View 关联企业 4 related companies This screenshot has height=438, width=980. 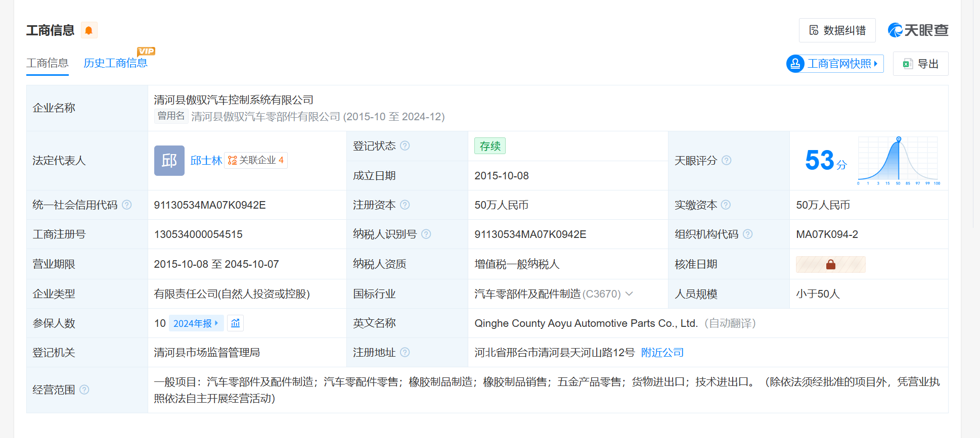(x=256, y=161)
